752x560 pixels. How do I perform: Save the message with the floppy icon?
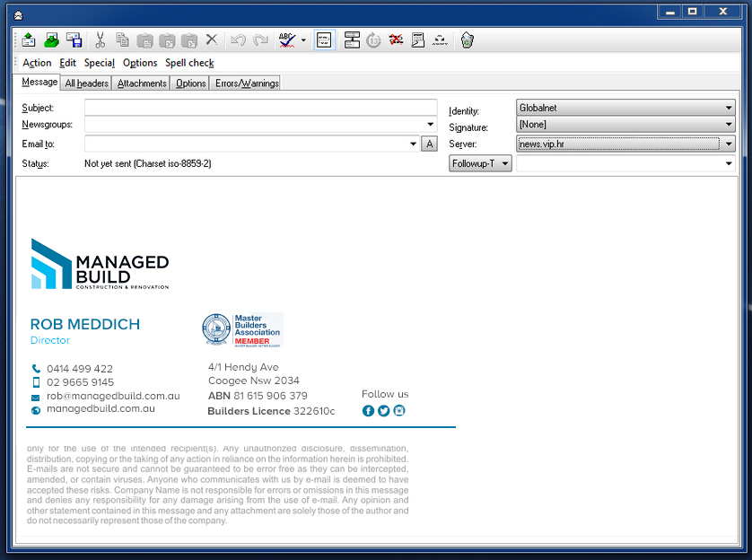(x=74, y=40)
